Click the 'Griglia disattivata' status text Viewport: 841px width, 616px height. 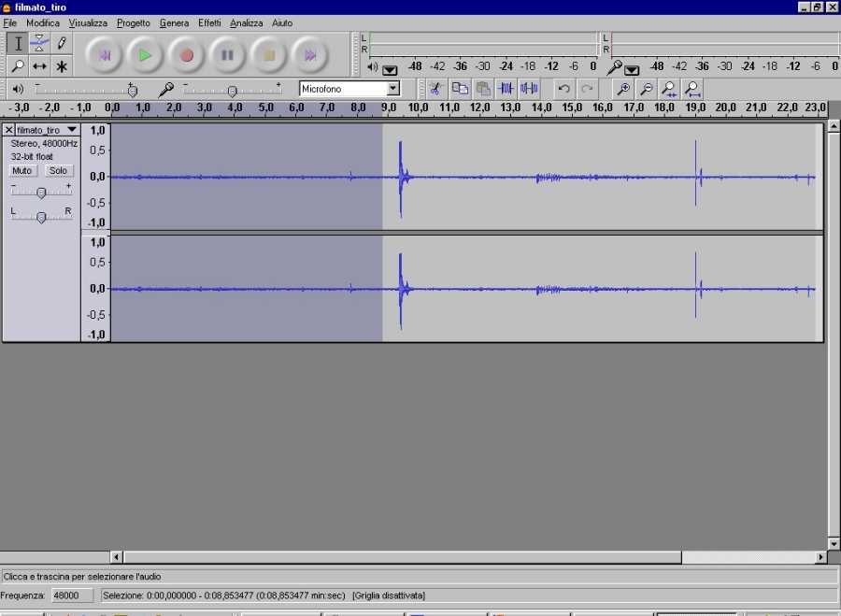(x=389, y=595)
